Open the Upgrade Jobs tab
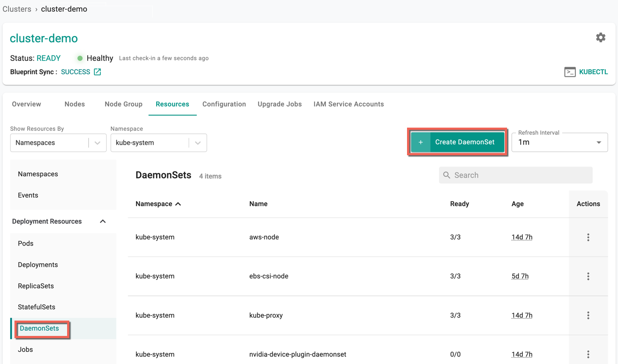The image size is (618, 364). pos(280,104)
